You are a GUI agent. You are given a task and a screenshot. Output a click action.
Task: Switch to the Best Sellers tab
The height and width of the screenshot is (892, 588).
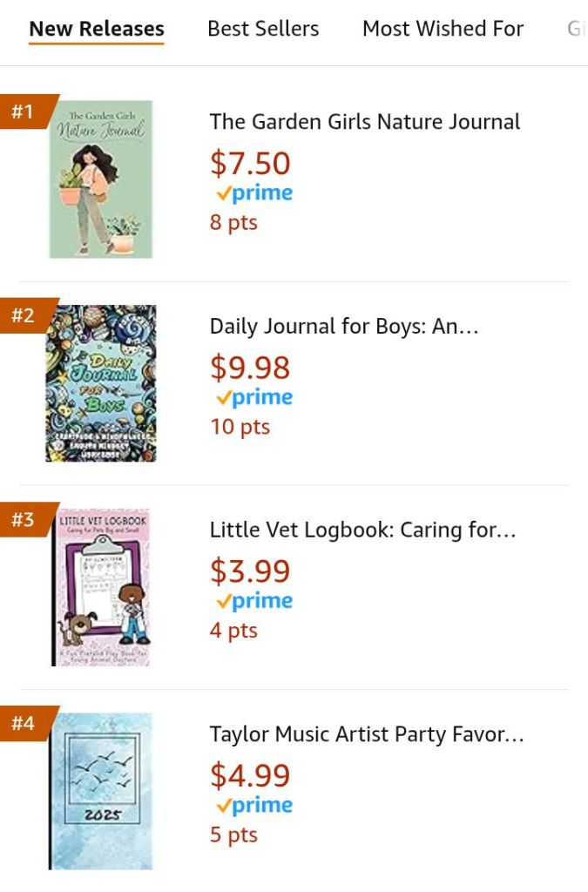coord(263,29)
